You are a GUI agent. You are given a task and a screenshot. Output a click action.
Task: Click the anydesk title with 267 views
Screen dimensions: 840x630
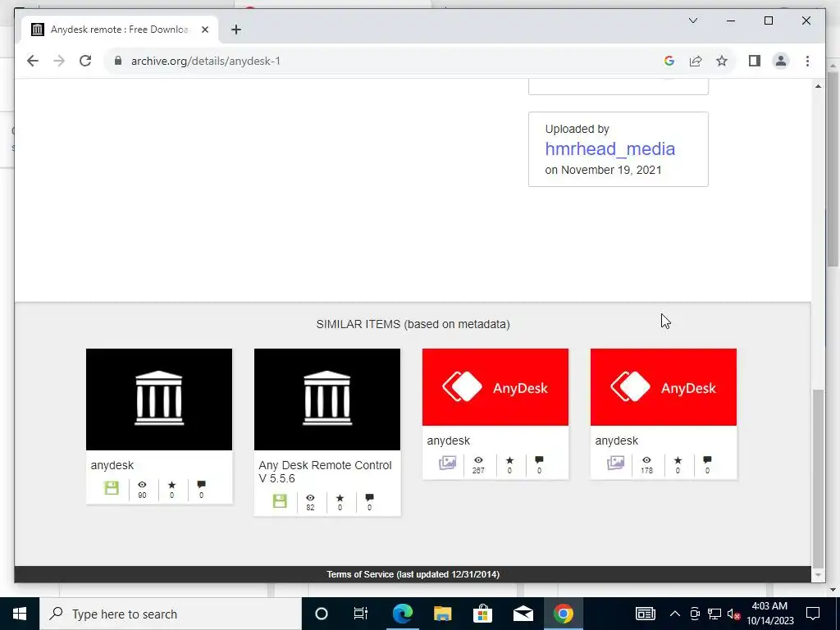pos(449,441)
